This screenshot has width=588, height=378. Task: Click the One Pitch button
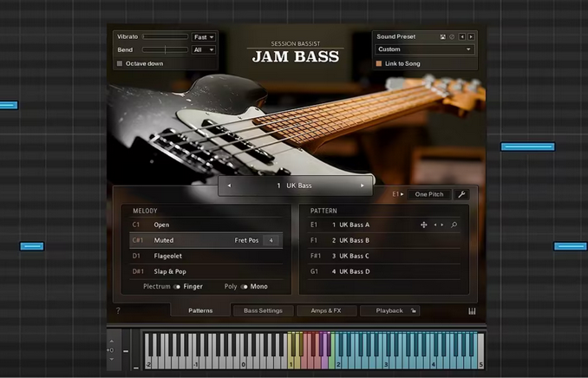(x=429, y=194)
